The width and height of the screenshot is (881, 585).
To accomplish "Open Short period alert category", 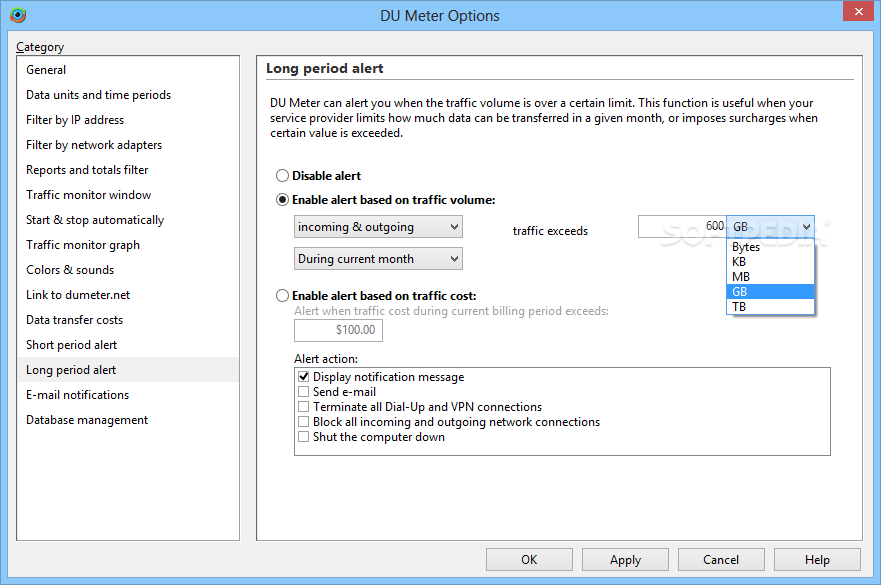I will click(x=128, y=345).
